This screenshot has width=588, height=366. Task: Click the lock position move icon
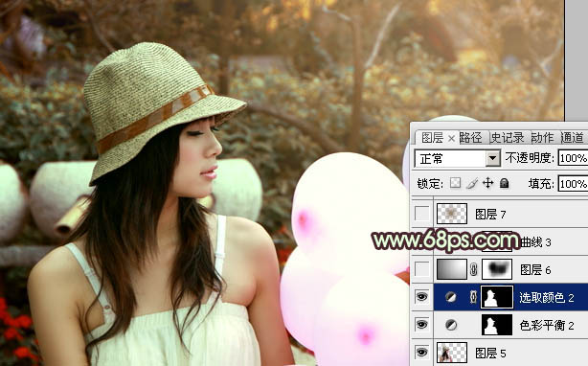(x=487, y=183)
